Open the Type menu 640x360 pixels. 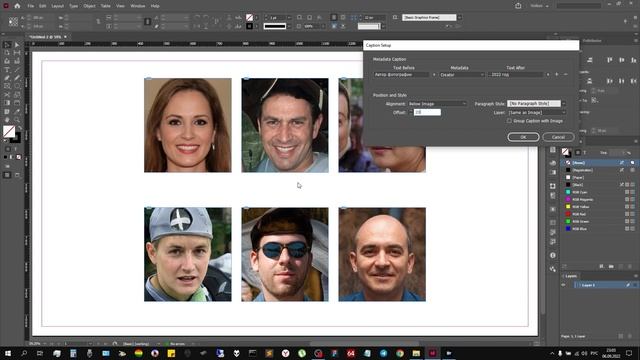(x=73, y=6)
